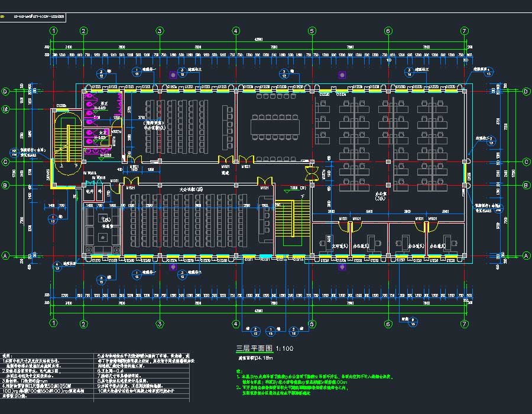Select the purple marker below the wall near bottom axis 3

pos(173,267)
